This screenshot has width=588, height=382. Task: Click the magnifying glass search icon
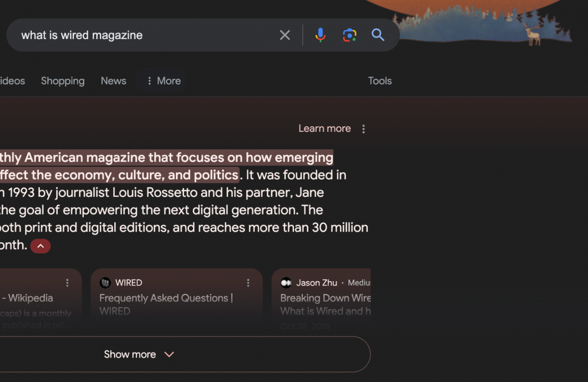coord(378,35)
